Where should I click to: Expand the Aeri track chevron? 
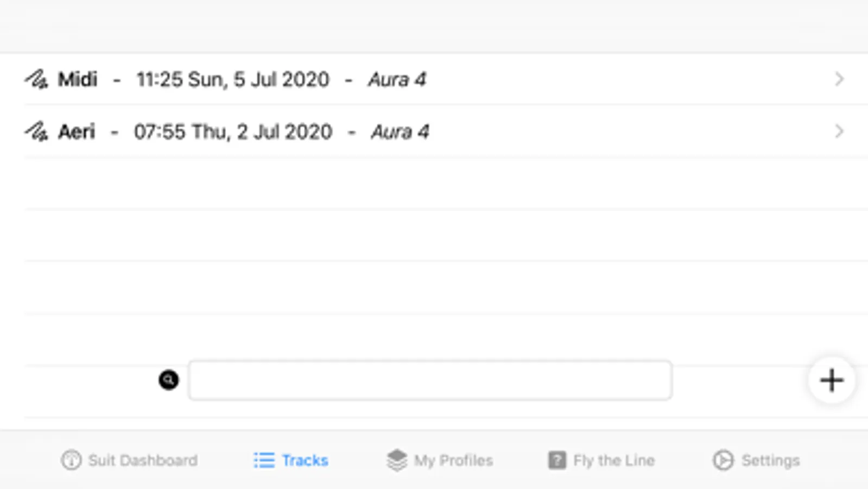pos(839,131)
